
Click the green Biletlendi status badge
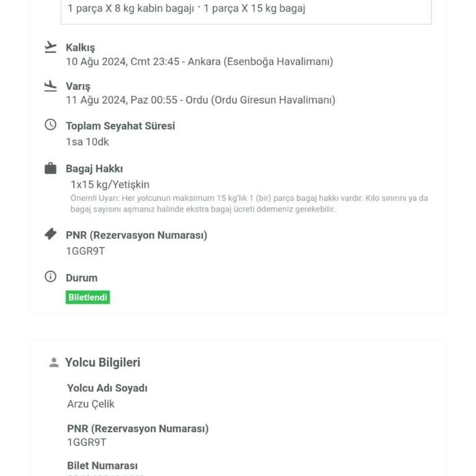[x=88, y=297]
